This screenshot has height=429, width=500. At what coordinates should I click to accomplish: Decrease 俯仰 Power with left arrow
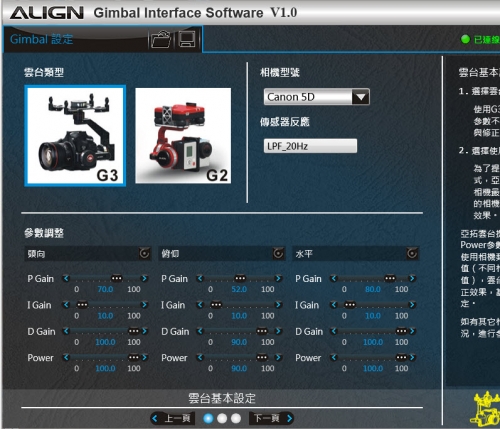(200, 357)
